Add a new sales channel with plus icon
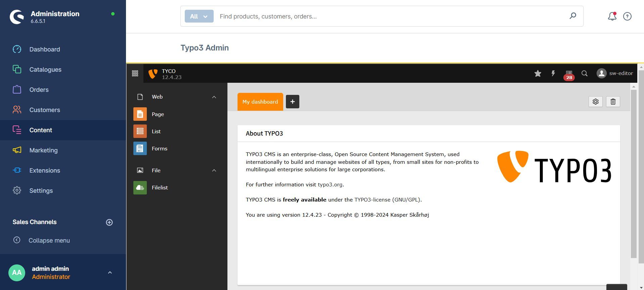The height and width of the screenshot is (290, 644). pyautogui.click(x=109, y=222)
